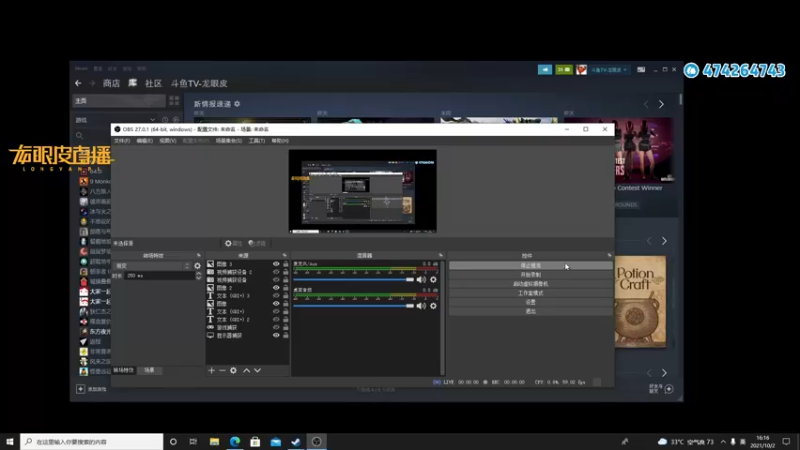This screenshot has width=800, height=450.
Task: Lock the 显示器捕获 source
Action: 286,335
